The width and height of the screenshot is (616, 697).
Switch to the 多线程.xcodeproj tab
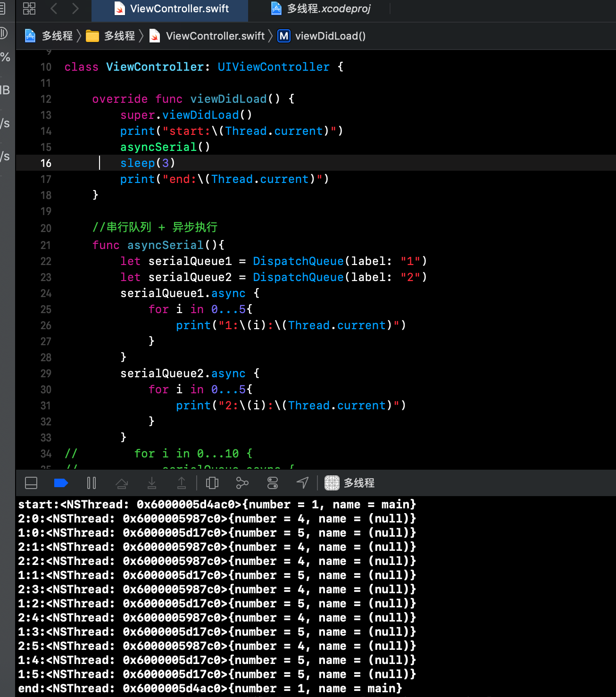pyautogui.click(x=321, y=9)
